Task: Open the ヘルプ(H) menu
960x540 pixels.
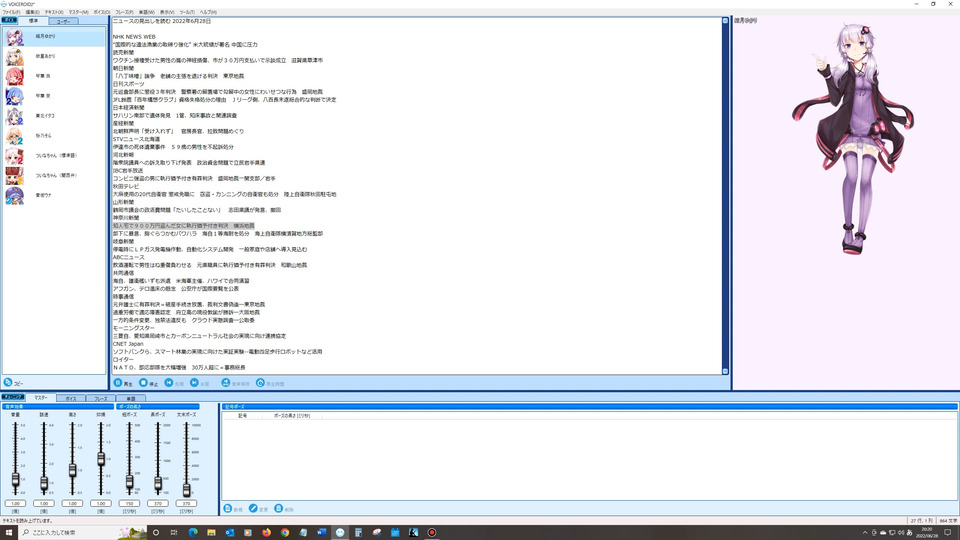Action: 208,12
